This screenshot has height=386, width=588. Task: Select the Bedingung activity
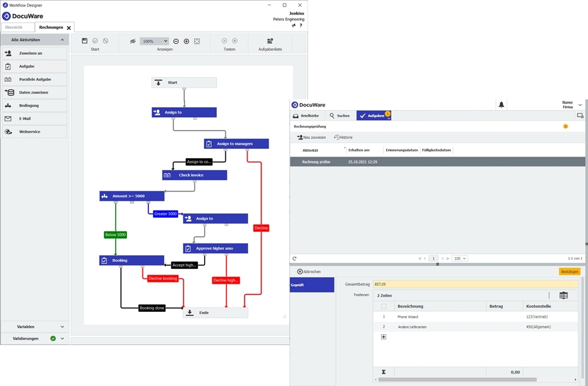coord(35,106)
